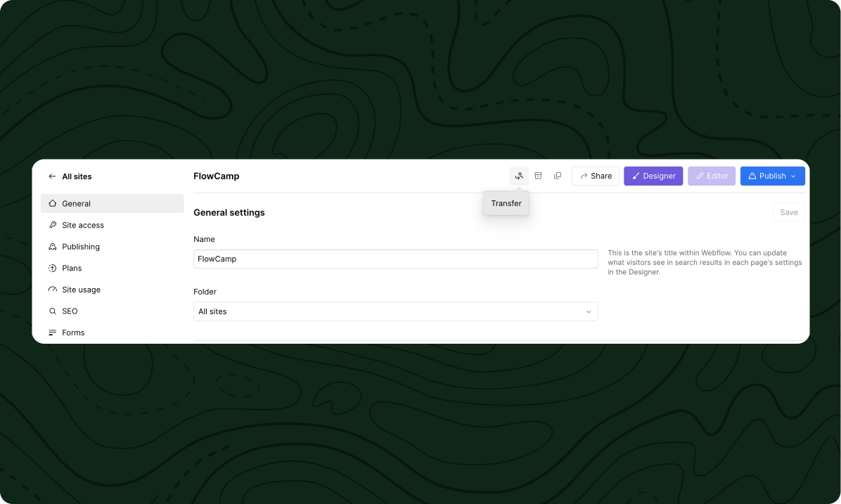Select General in sidebar
The height and width of the screenshot is (504, 841).
click(112, 203)
